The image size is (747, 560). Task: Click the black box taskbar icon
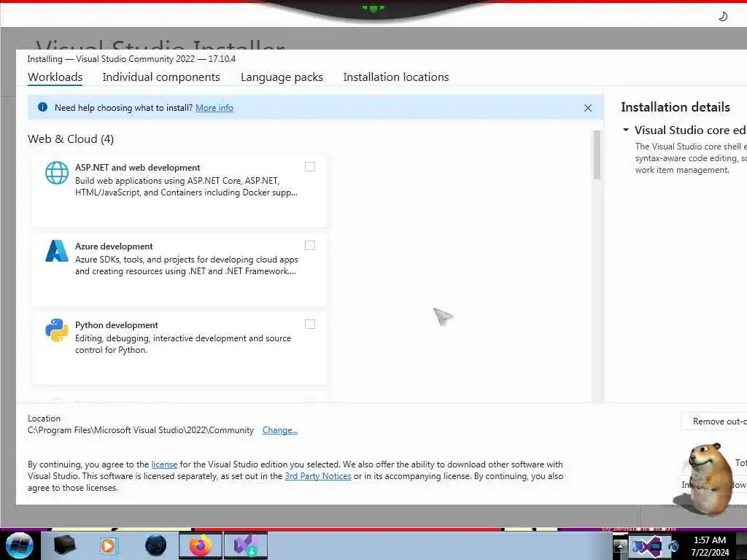point(64,545)
